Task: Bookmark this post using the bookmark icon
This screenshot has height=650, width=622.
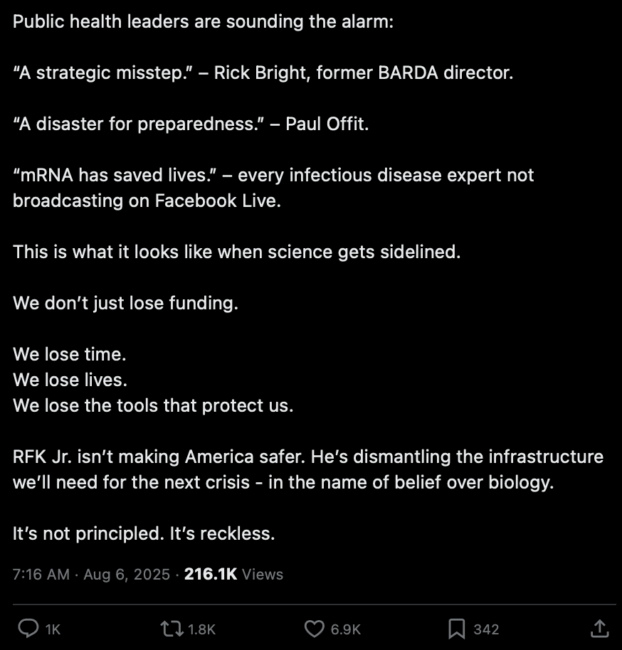Action: coord(457,629)
